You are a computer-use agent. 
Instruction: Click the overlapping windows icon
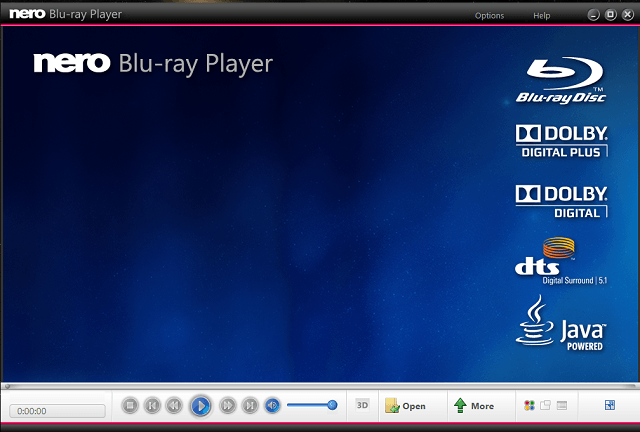point(545,405)
